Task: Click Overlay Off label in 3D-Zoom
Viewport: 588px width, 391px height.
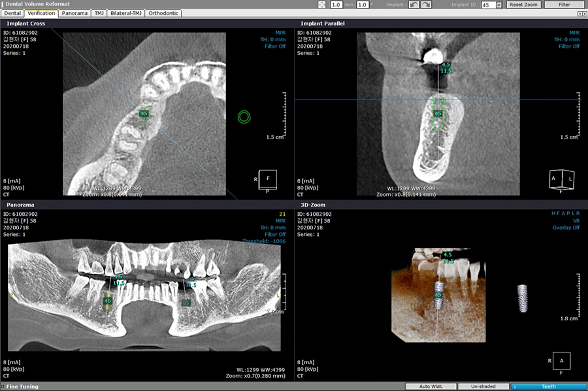Action: click(x=566, y=228)
